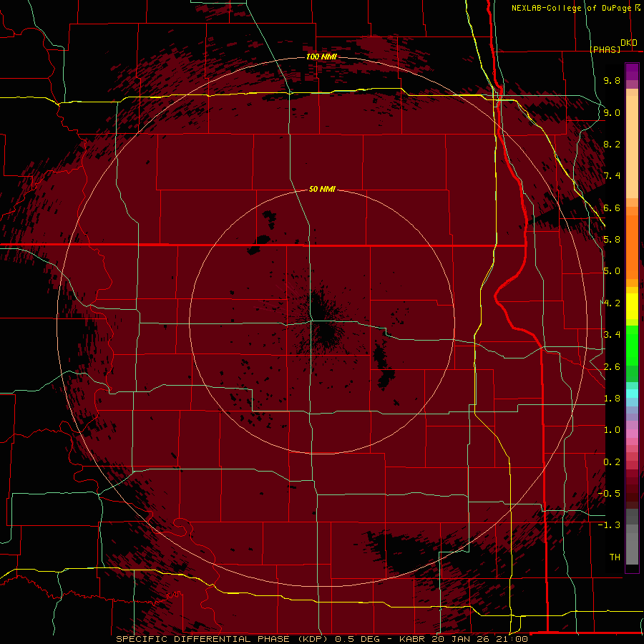Click the 0.2 value on the scale
This screenshot has width=644, height=644.
click(x=612, y=462)
